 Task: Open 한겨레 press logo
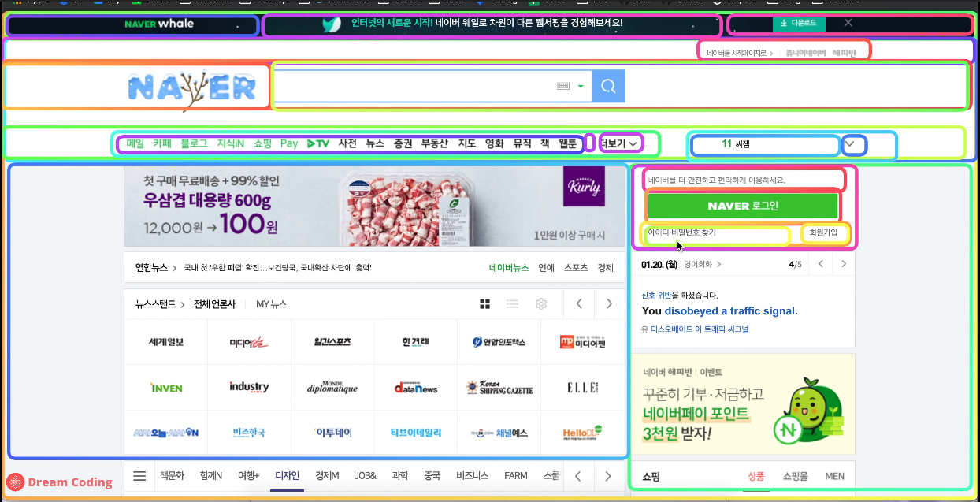point(414,342)
